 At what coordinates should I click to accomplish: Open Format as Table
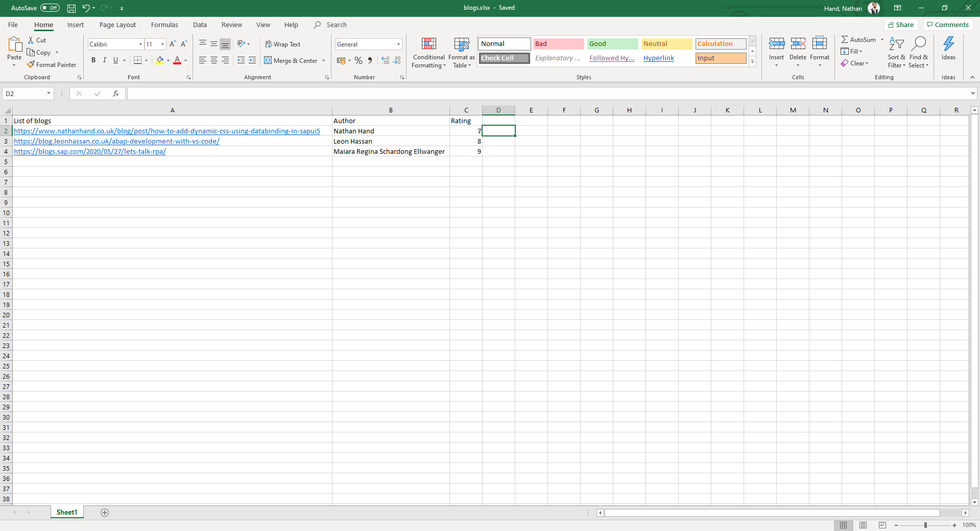coord(462,53)
